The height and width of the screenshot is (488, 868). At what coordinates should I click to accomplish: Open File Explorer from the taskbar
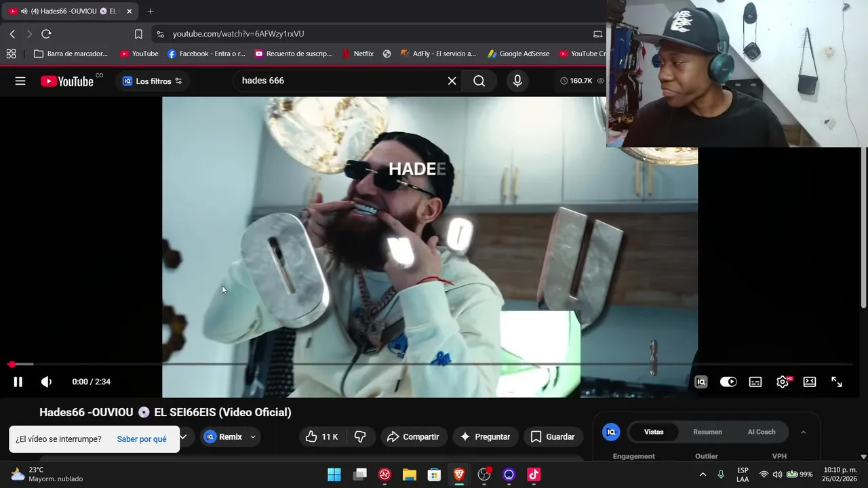(x=410, y=474)
